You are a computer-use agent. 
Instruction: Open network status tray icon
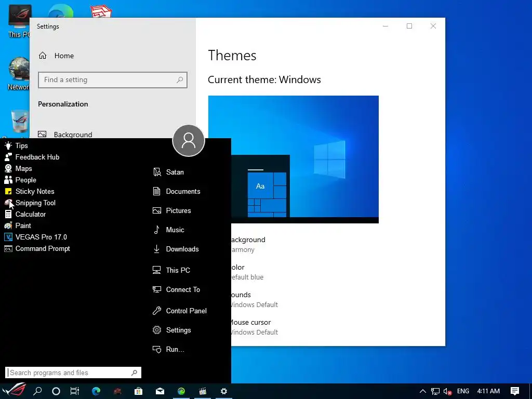point(435,391)
